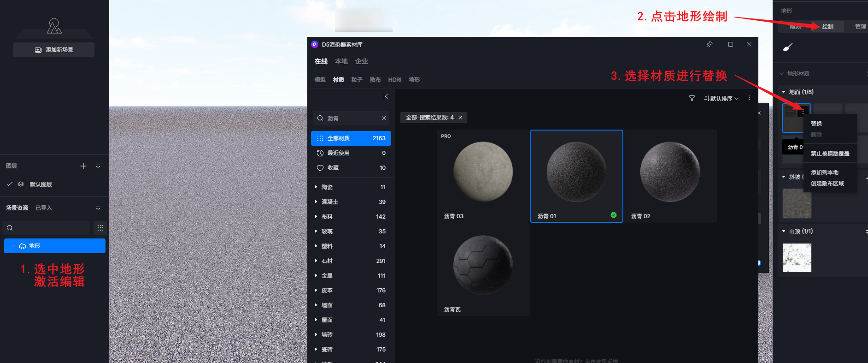Image resolution: width=868 pixels, height=363 pixels.
Task: Open grid view options in scene resources
Action: coord(100,228)
